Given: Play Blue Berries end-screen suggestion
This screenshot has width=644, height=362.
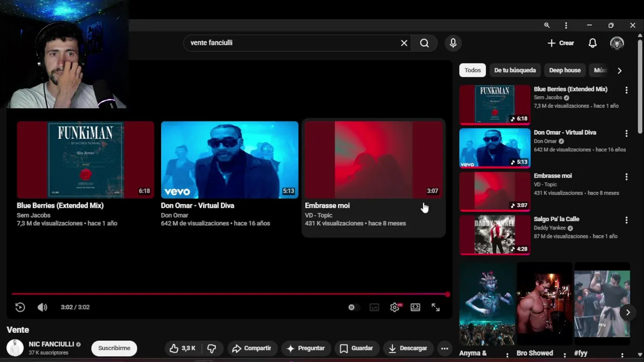Looking at the screenshot, I should coord(86,159).
